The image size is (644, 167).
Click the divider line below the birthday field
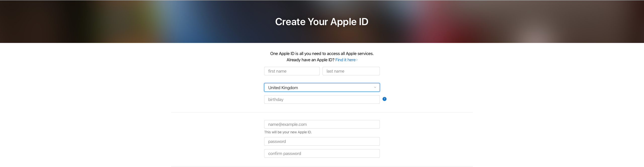(x=322, y=112)
